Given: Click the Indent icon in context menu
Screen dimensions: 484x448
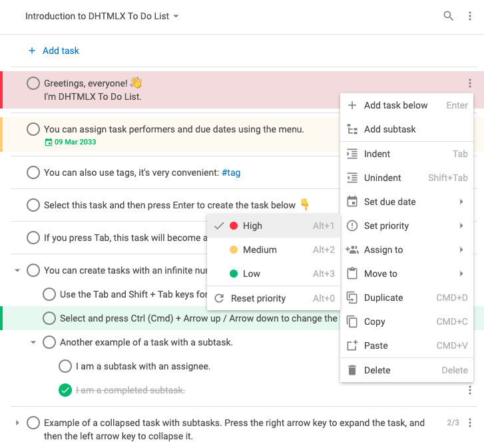Looking at the screenshot, I should [x=352, y=154].
